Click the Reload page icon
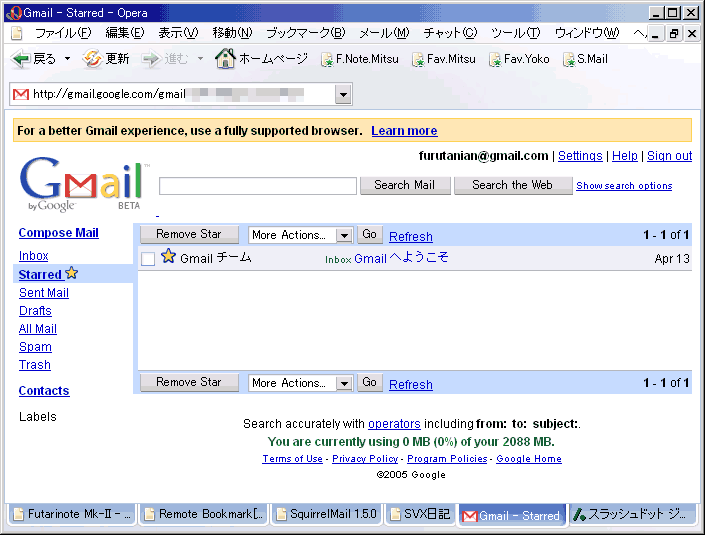The height and width of the screenshot is (535, 705). coord(92,59)
